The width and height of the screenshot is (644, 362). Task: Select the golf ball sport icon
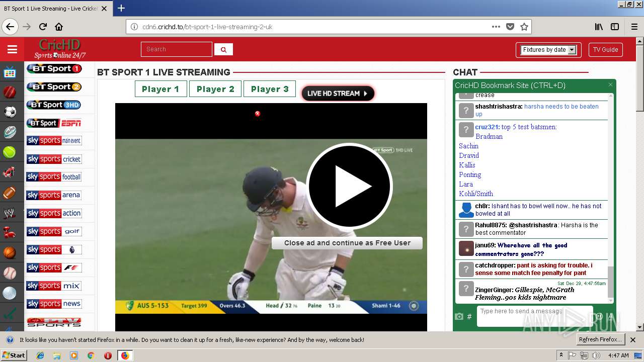tap(10, 293)
